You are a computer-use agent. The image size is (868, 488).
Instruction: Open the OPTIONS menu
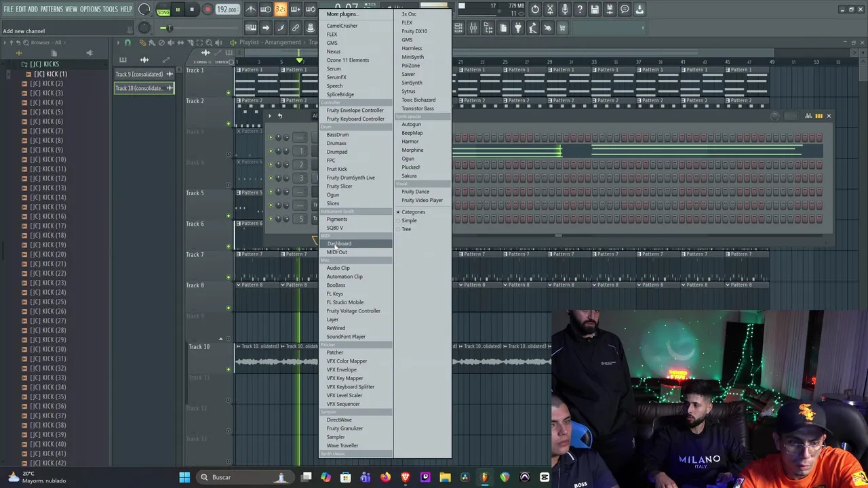tap(90, 9)
